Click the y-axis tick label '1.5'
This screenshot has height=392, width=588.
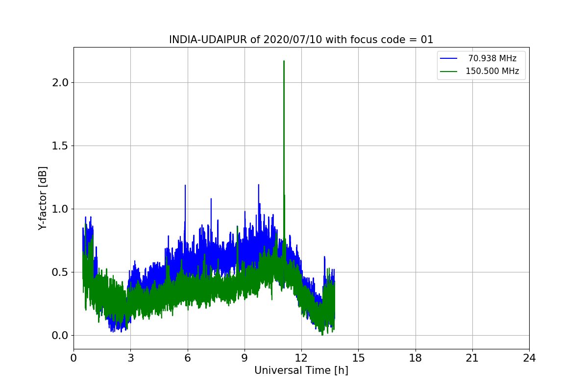pos(60,146)
